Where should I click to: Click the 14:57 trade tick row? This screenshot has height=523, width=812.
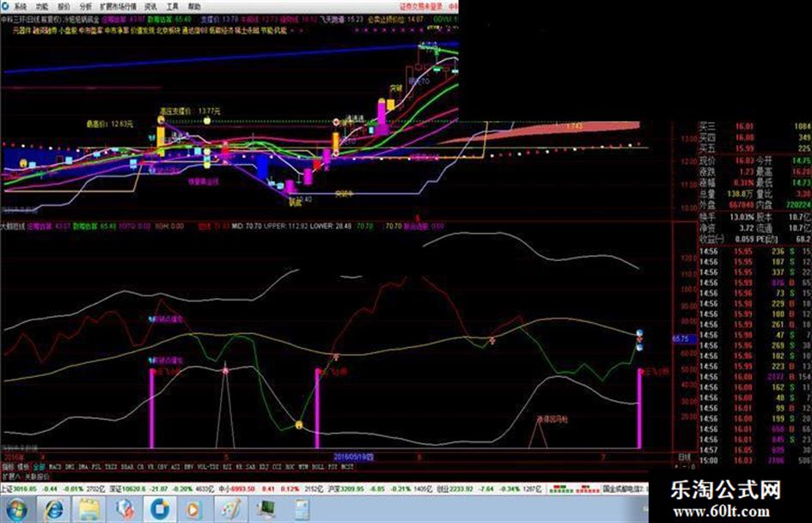pyautogui.click(x=755, y=449)
